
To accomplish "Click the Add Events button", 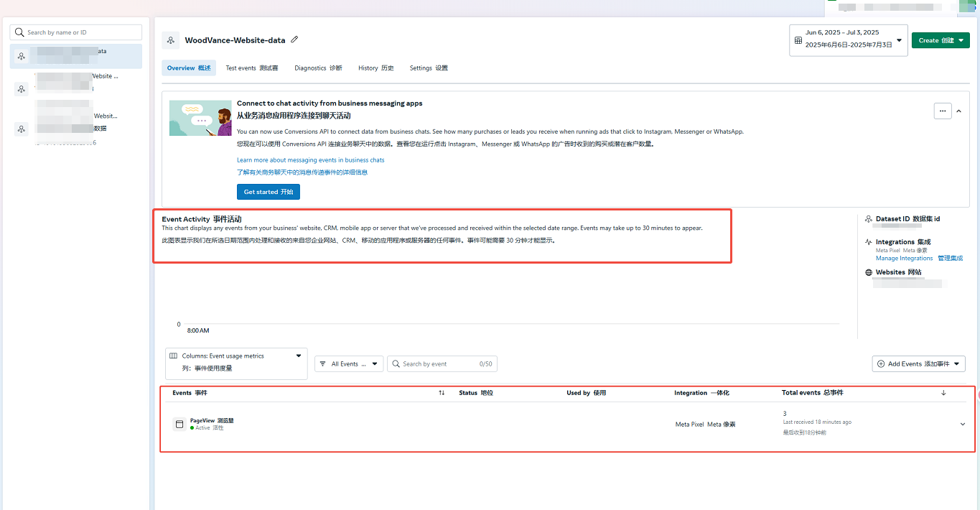I will coord(918,364).
